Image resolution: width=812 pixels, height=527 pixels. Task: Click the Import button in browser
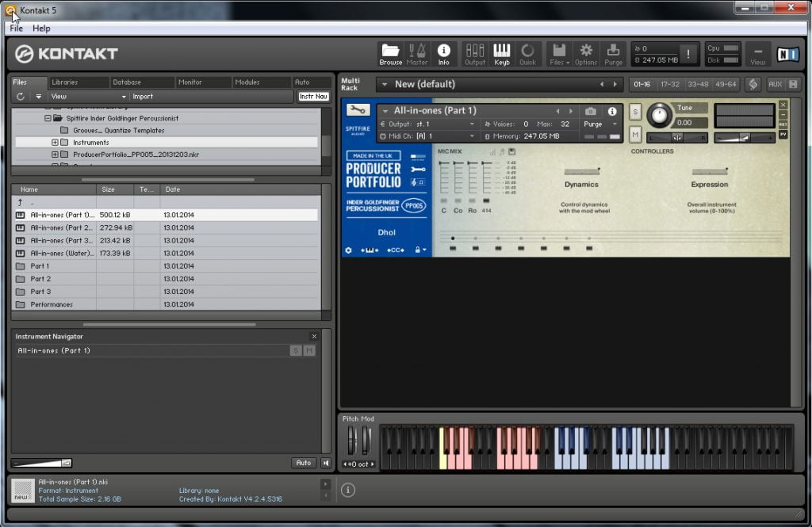[143, 97]
